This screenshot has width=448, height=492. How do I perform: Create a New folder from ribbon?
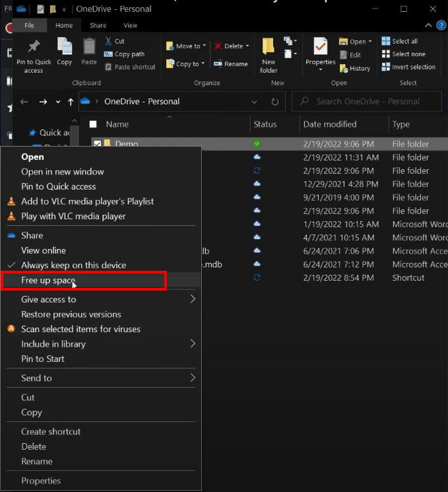point(269,56)
